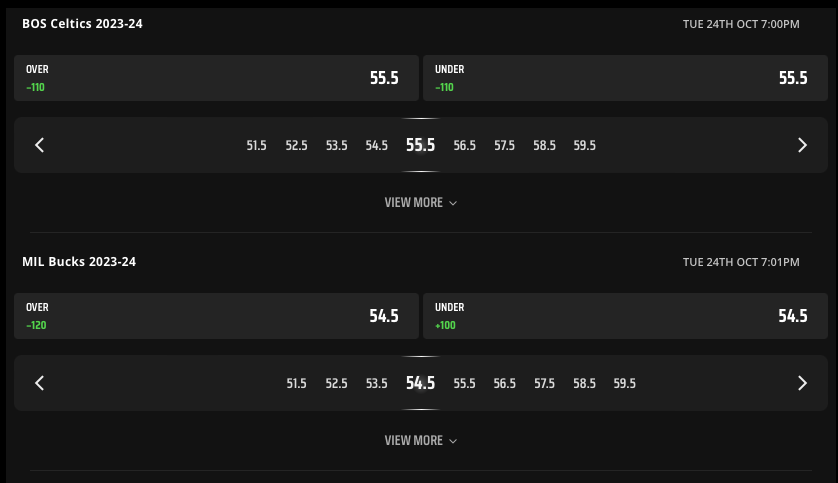Choose 53.5 in Celtics line selector
Screen dimensions: 838x483
pyautogui.click(x=337, y=145)
